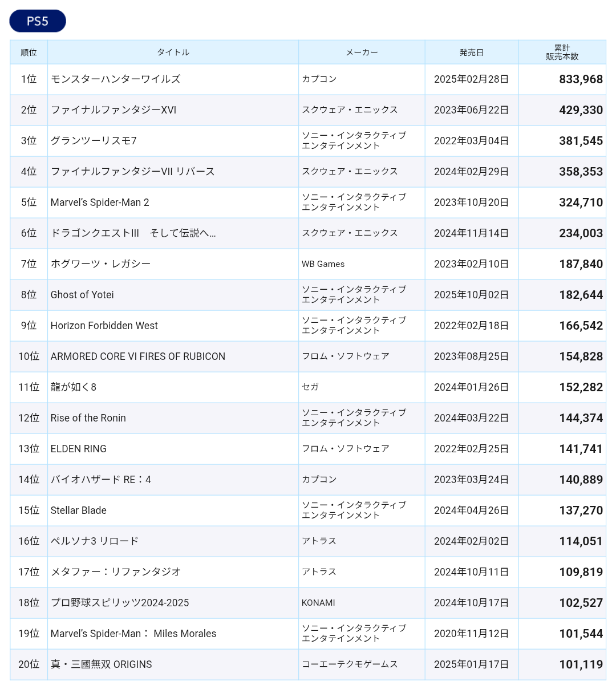Select the モンスターハンターワイルズ title
Image resolution: width=616 pixels, height=681 pixels.
click(115, 79)
